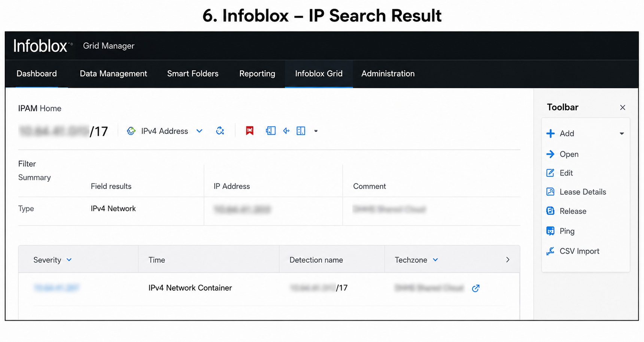Viewport: 644px width, 342px height.
Task: Open the Dashboard tab
Action: 37,74
